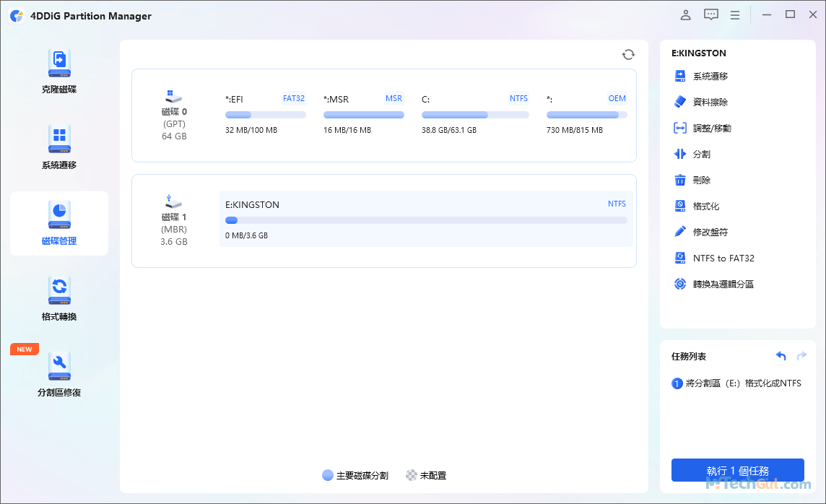
Task: Click the redo arrow in 任務列表
Action: tap(801, 355)
